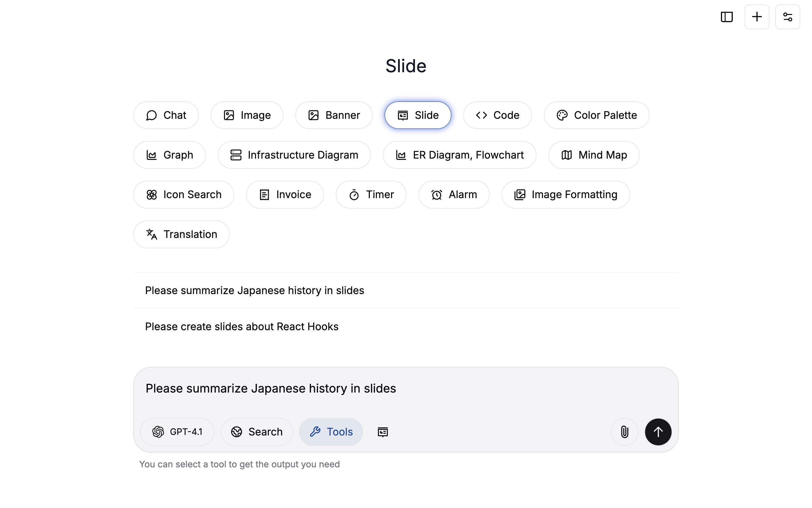Screen dimensions: 812x508
Task: Open the GPT-4.1 model selector
Action: [177, 432]
